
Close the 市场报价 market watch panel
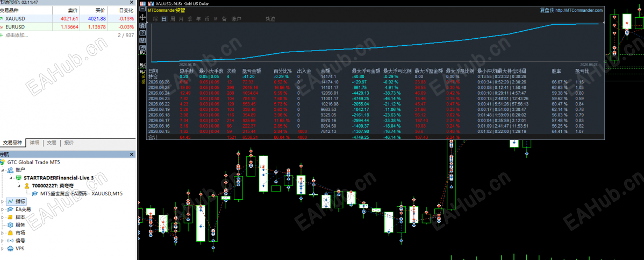(x=131, y=3)
